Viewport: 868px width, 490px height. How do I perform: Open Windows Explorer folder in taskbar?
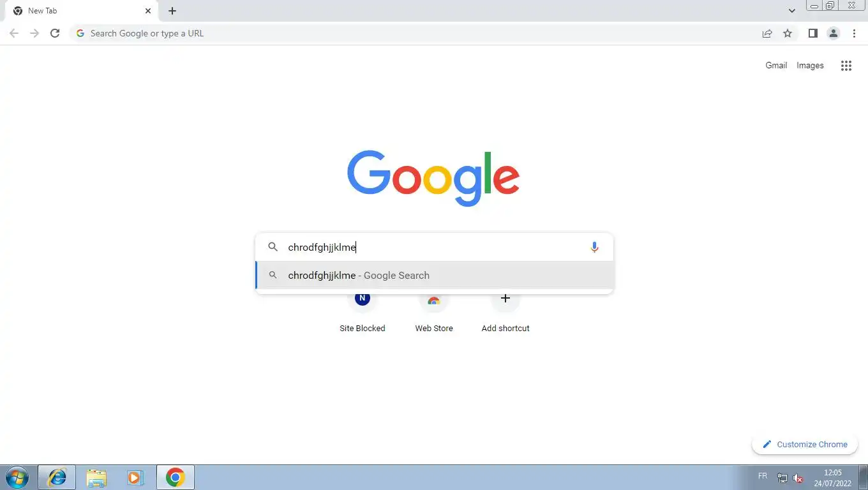(x=96, y=477)
